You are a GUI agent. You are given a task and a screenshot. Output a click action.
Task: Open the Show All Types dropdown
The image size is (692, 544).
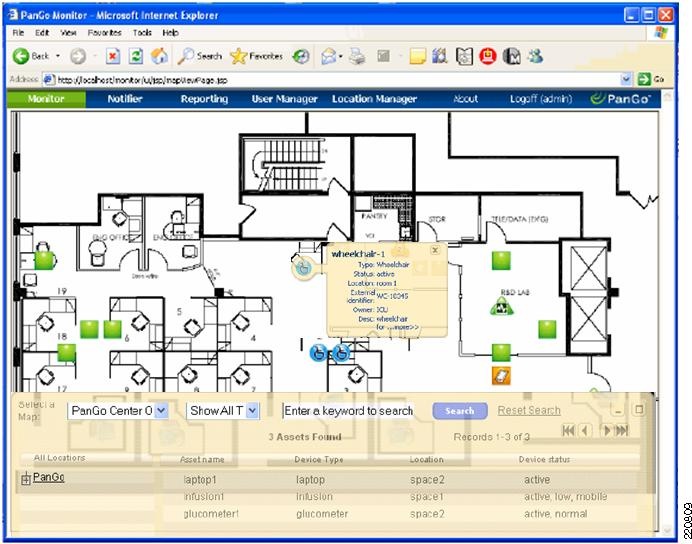[252, 411]
